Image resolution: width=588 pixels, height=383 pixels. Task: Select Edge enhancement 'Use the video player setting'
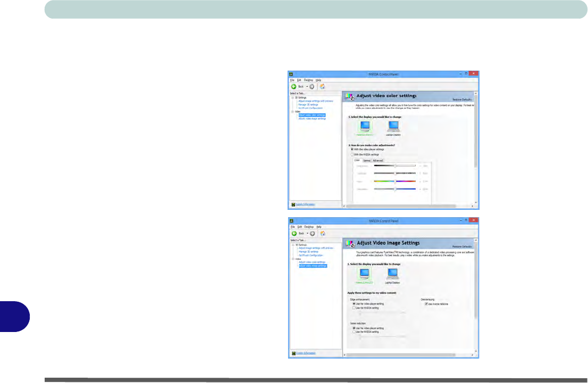coord(354,304)
